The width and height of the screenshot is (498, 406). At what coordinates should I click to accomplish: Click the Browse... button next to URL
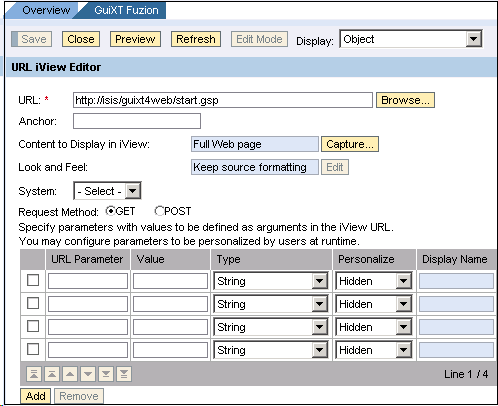tap(405, 100)
